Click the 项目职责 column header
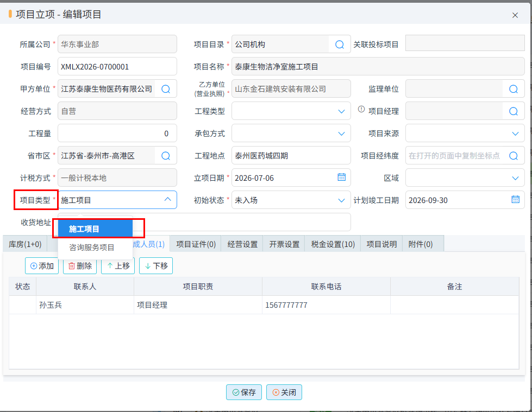The width and height of the screenshot is (532, 412). click(198, 287)
